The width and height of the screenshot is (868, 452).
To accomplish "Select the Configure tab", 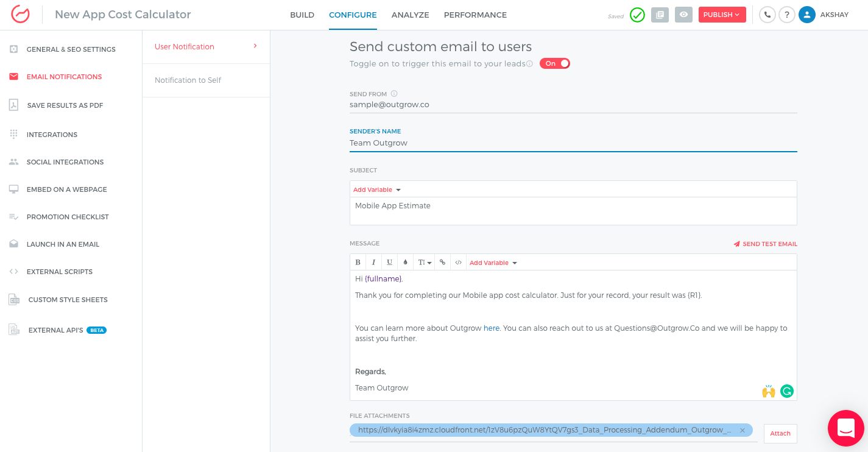I will click(353, 15).
